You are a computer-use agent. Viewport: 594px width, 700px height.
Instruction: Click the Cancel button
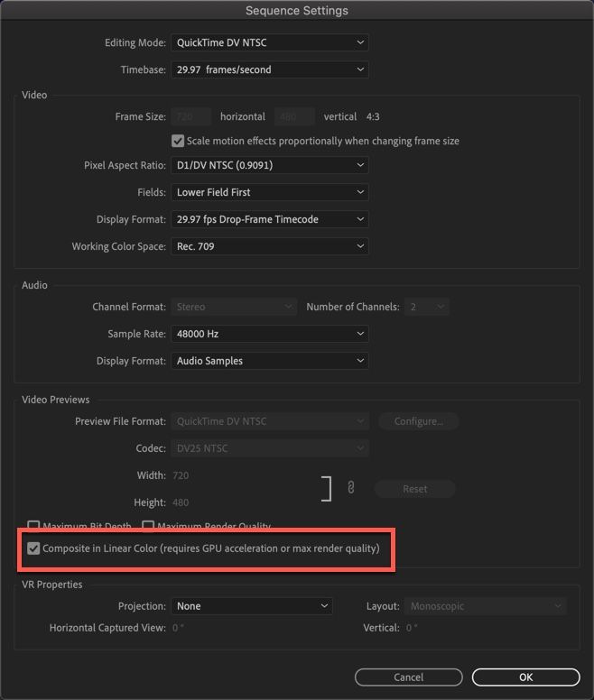point(408,677)
